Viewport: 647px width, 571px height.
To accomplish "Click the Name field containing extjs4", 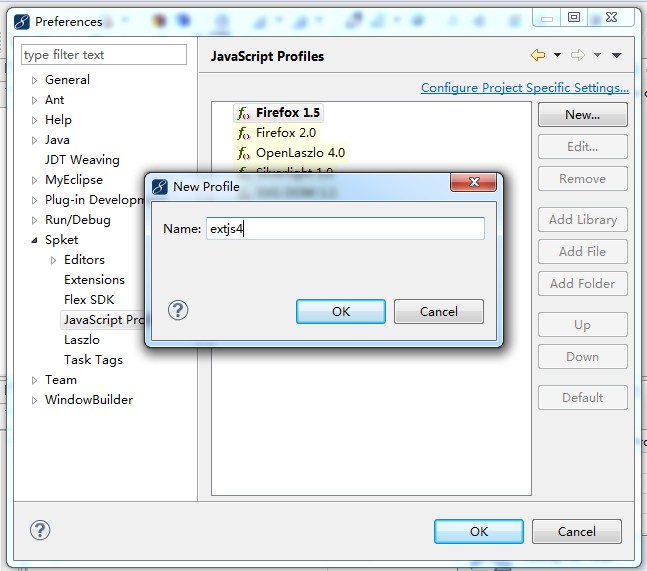I will 345,229.
